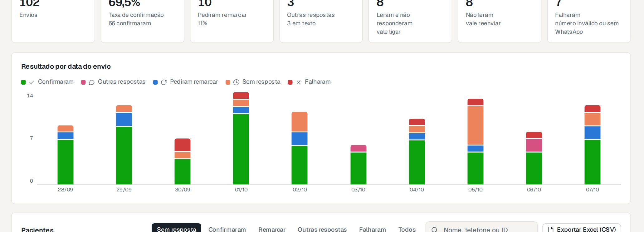This screenshot has width=644, height=232.
Task: Show the Outras respostas tab
Action: point(322,229)
